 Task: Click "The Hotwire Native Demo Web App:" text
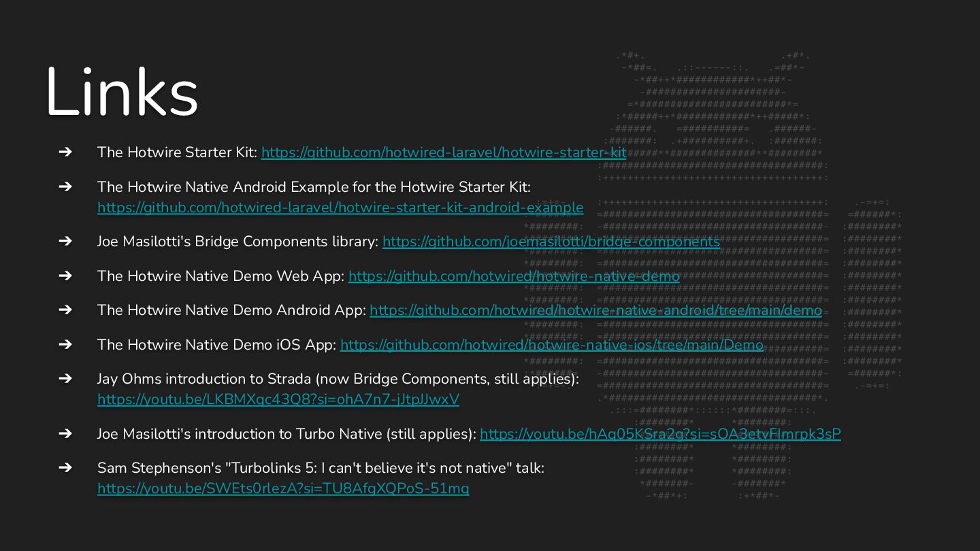point(221,276)
